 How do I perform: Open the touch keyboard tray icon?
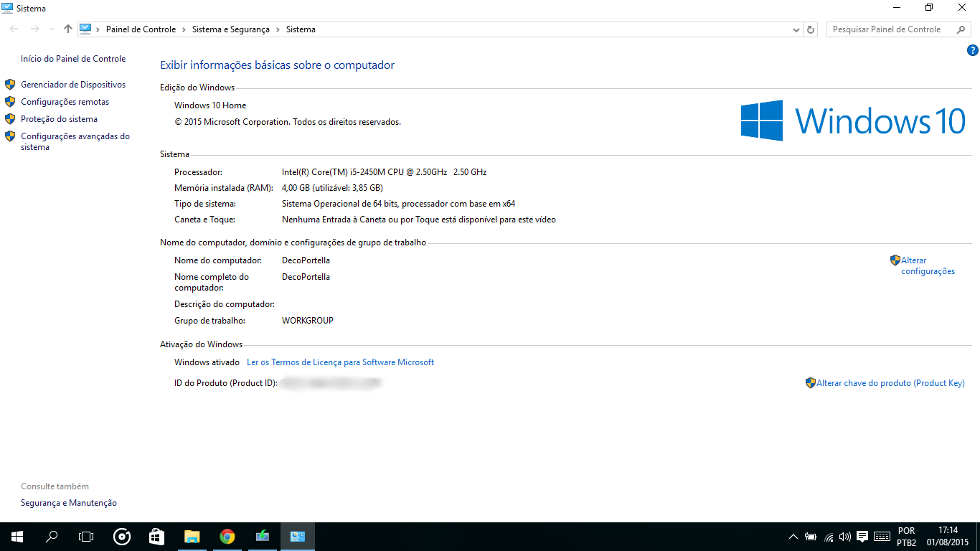pyautogui.click(x=882, y=537)
